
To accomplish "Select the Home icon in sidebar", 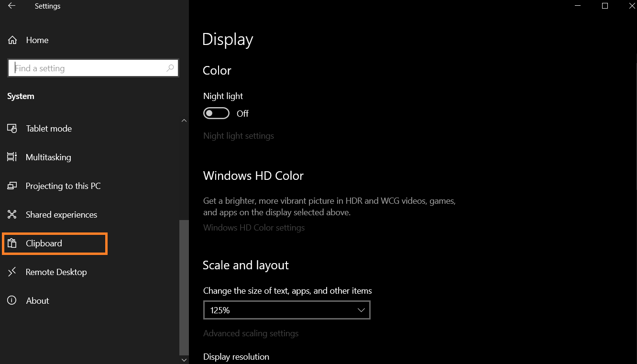I will (12, 40).
